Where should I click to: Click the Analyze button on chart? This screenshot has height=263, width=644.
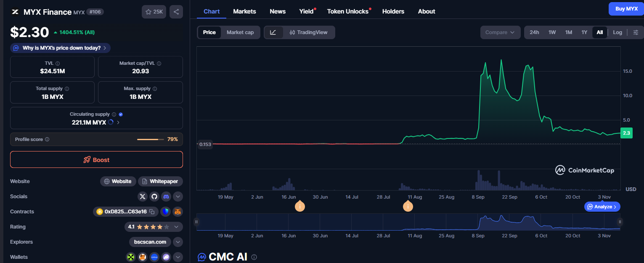602,207
